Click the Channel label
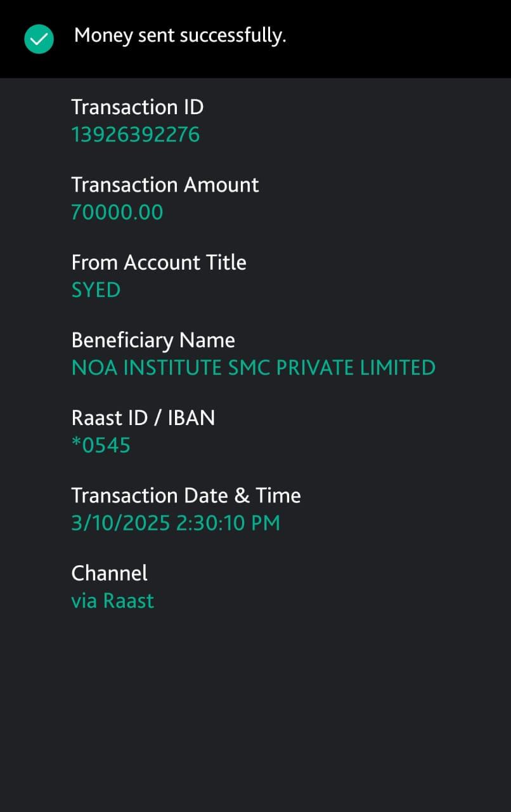Viewport: 511px width, 812px height. coord(109,573)
